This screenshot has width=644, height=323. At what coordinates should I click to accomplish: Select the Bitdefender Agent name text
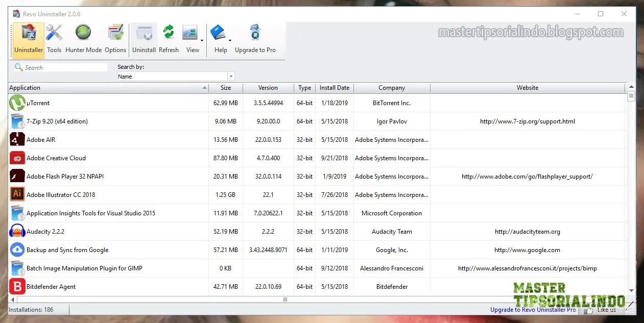(x=51, y=287)
